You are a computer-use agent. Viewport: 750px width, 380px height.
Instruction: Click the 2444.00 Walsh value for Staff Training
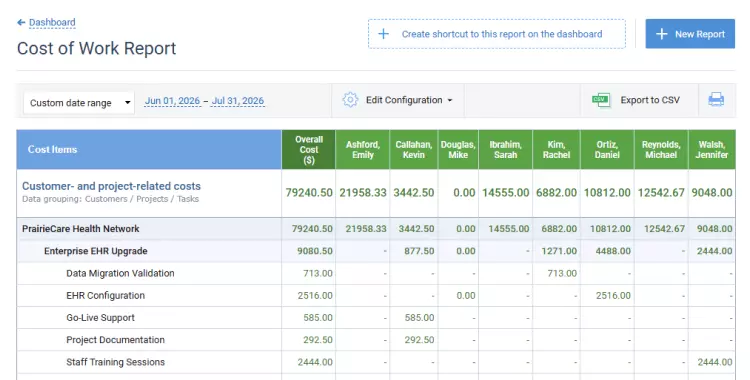715,362
